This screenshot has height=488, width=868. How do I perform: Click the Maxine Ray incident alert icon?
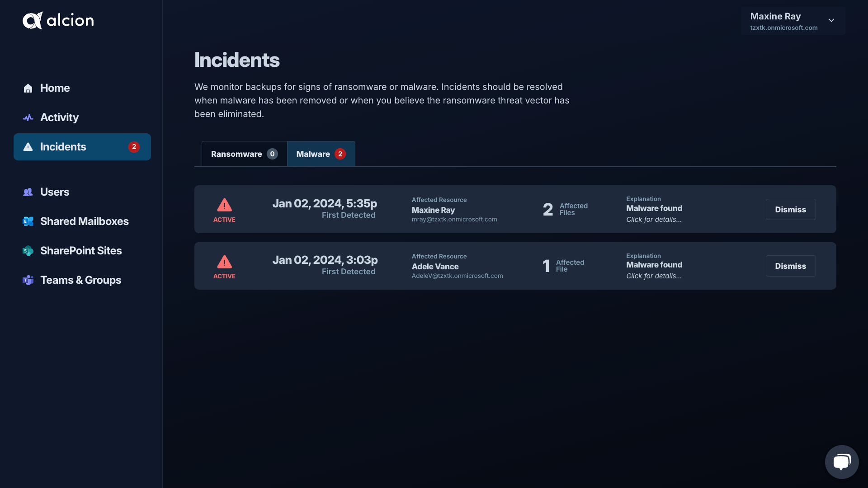(224, 205)
